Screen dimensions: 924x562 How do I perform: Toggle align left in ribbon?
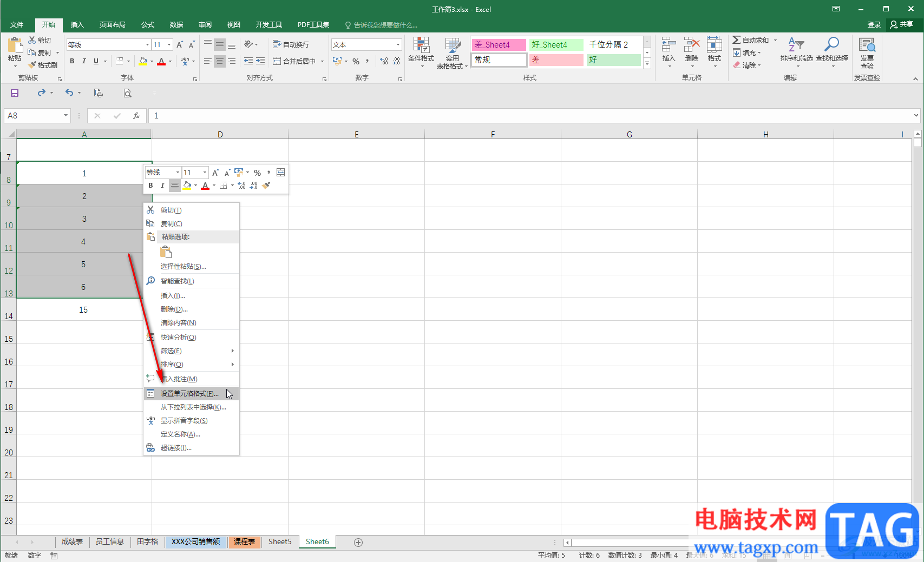point(207,61)
